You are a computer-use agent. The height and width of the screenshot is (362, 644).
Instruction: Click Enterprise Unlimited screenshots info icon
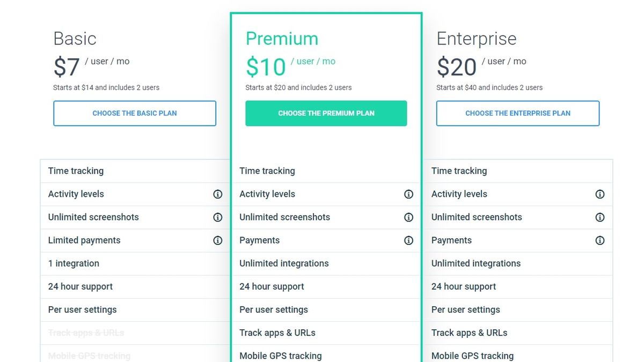(x=600, y=217)
